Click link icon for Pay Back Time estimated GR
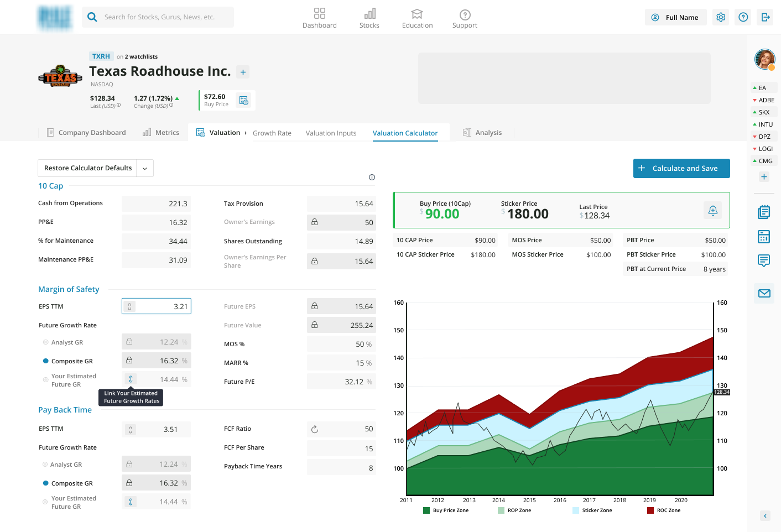 pyautogui.click(x=131, y=502)
